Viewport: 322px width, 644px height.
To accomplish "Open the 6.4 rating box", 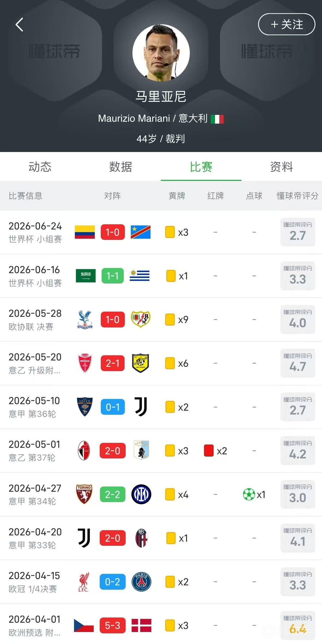I will (x=298, y=625).
